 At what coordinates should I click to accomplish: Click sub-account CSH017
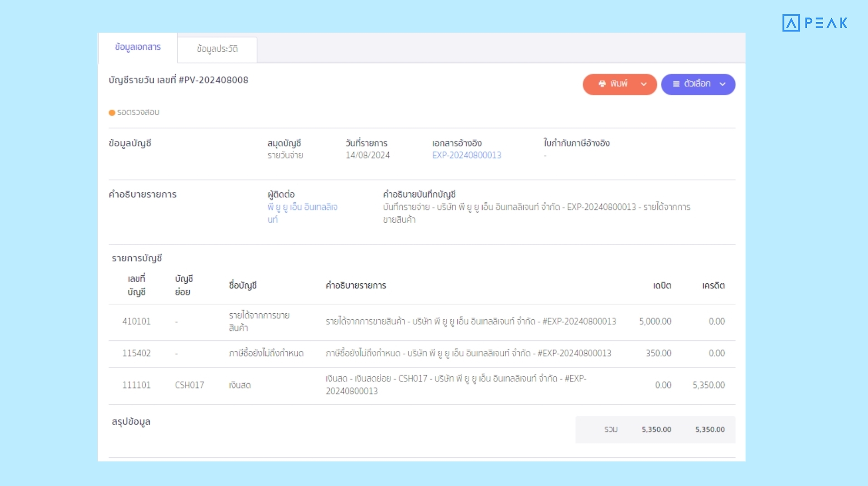189,385
